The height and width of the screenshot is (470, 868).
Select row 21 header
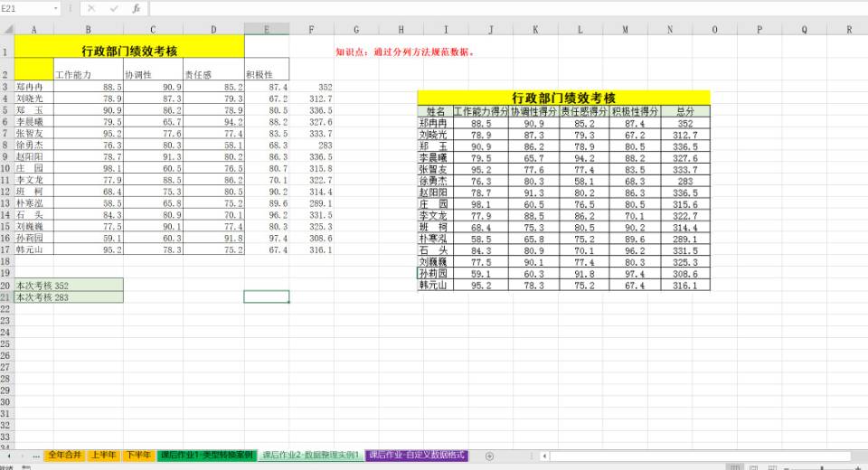(x=6, y=297)
